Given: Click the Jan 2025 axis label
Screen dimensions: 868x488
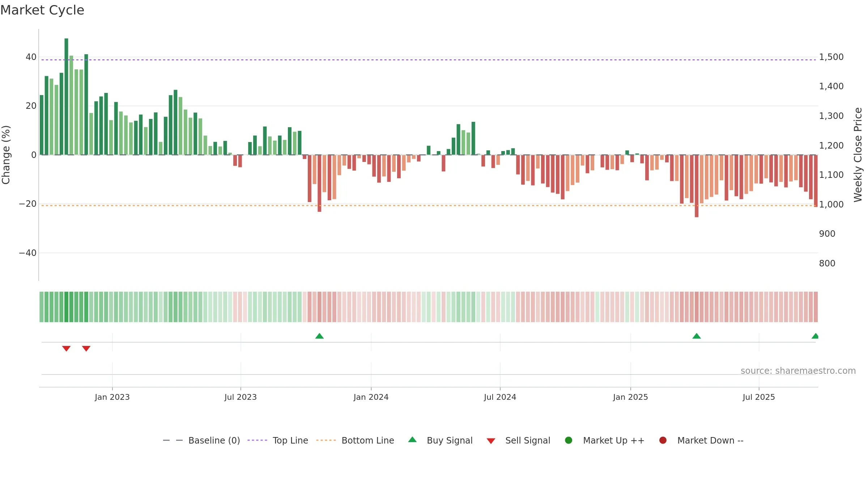Looking at the screenshot, I should (630, 397).
